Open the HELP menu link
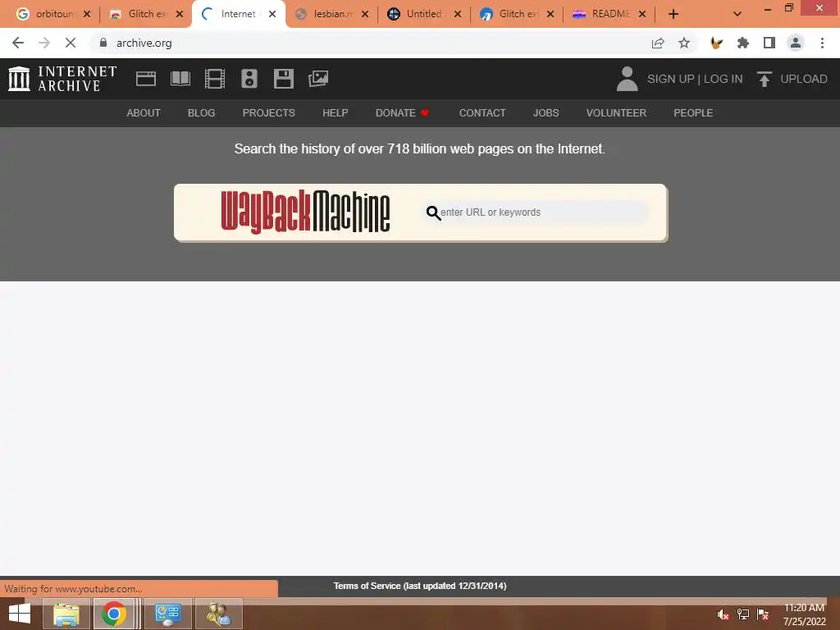 point(336,113)
